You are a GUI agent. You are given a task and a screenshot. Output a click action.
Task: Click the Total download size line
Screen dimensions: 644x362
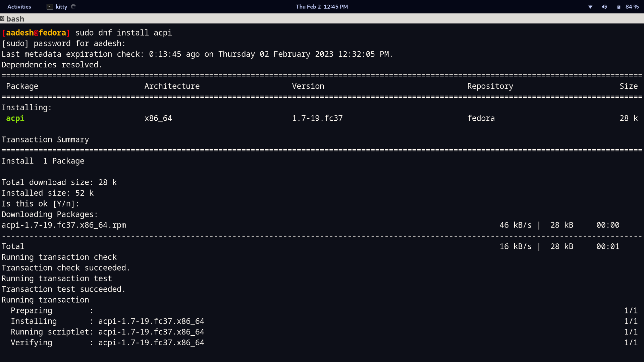click(x=59, y=182)
